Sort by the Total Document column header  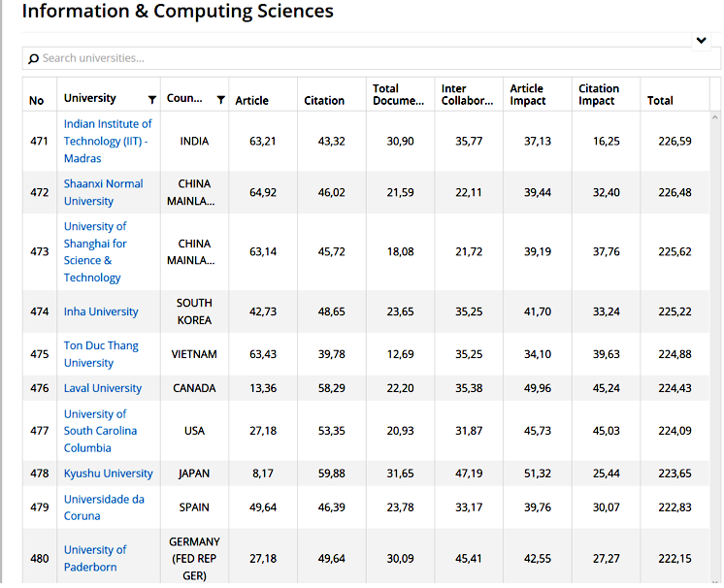pos(398,94)
